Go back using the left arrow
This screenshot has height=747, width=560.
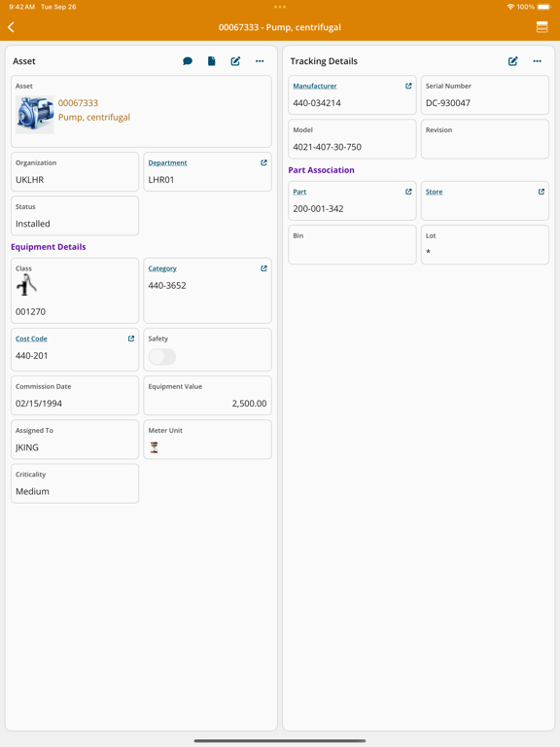click(x=11, y=27)
